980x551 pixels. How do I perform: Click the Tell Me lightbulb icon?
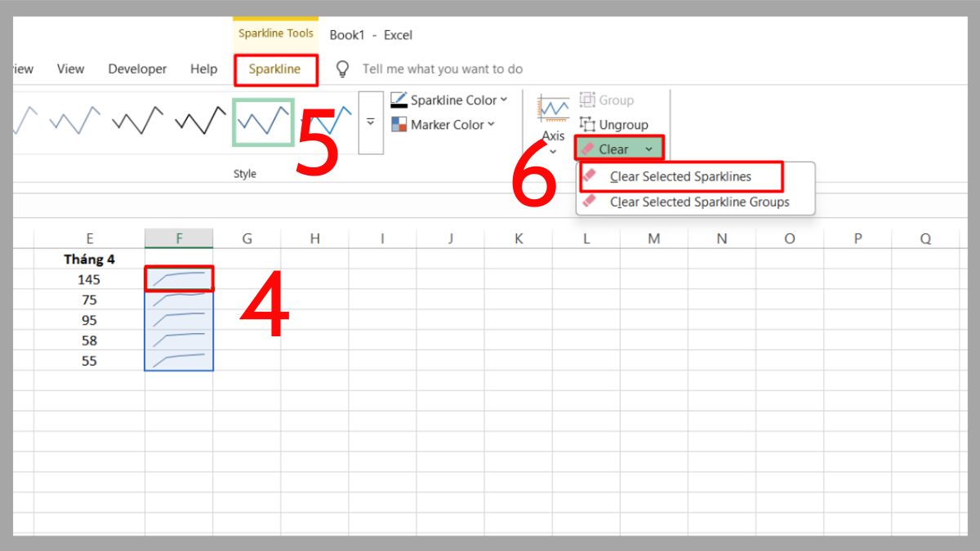(x=341, y=69)
